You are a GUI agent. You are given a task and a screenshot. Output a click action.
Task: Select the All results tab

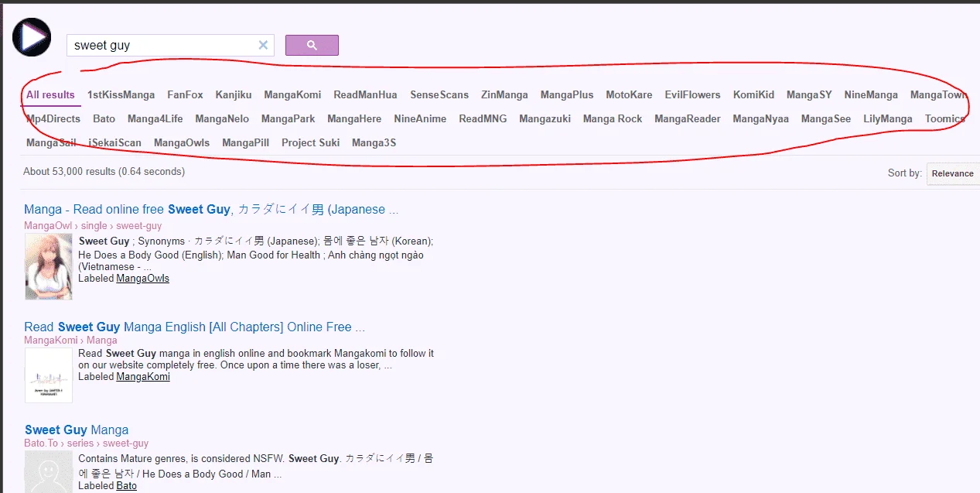coord(50,94)
